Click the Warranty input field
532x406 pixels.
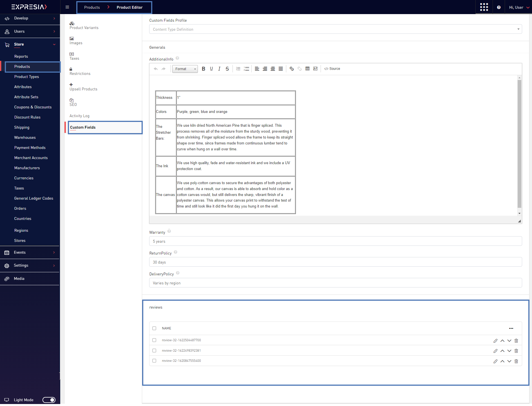tap(335, 241)
